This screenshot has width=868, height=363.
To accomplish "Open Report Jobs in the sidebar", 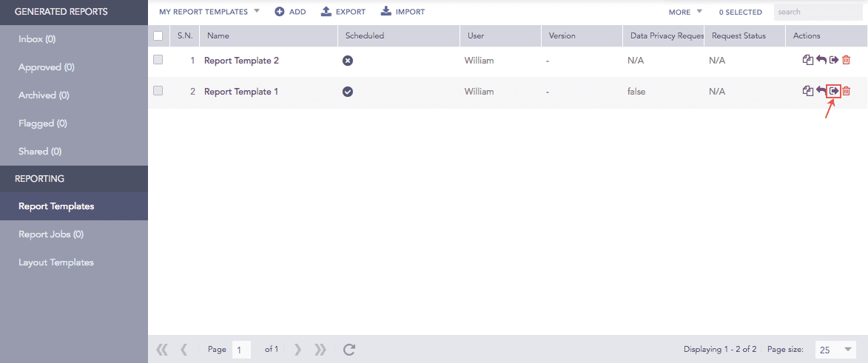I will (x=51, y=234).
